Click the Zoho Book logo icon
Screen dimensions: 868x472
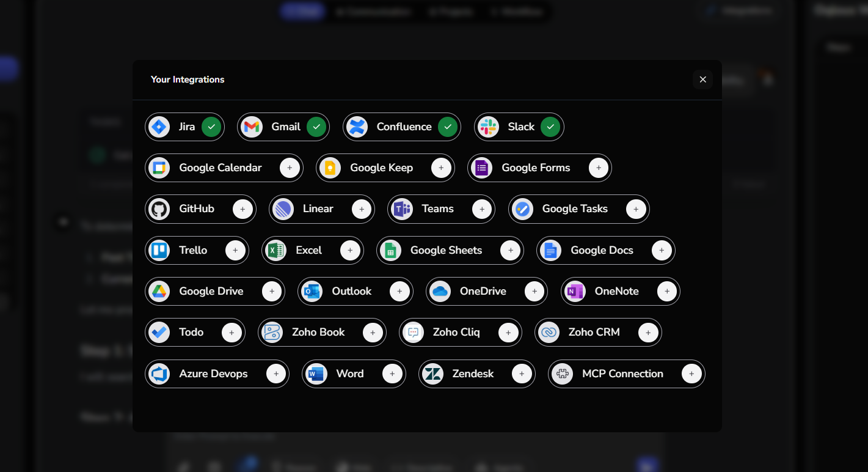tap(272, 333)
